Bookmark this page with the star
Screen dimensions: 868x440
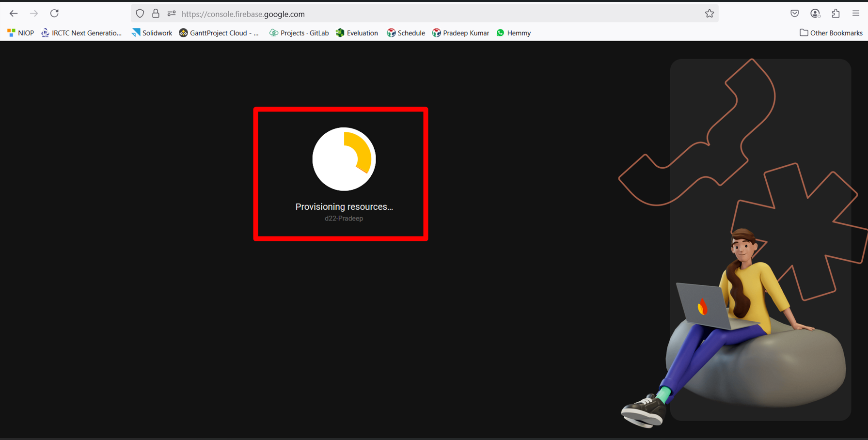tap(710, 14)
